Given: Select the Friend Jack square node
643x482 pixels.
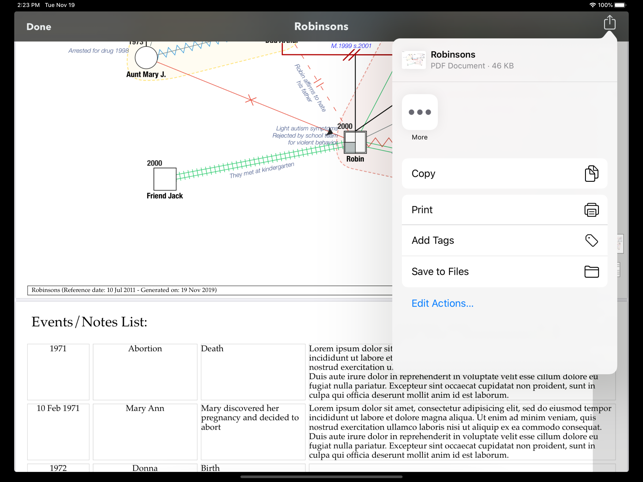Looking at the screenshot, I should tap(165, 179).
